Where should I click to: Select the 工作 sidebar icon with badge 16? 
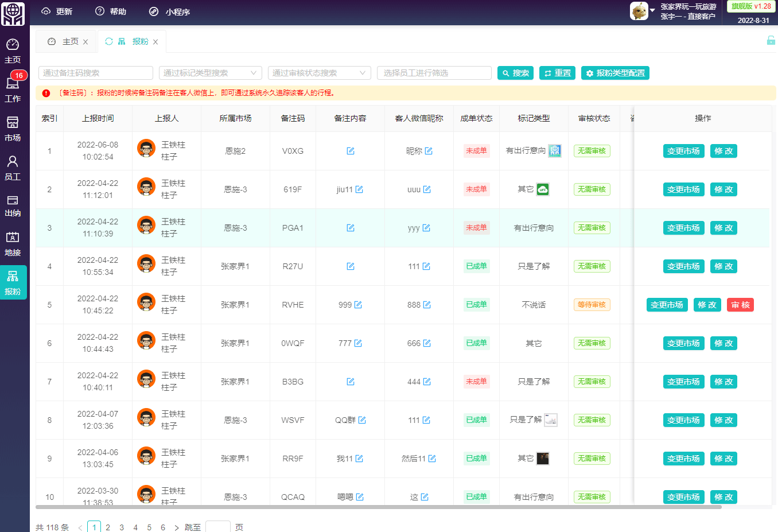click(x=14, y=89)
